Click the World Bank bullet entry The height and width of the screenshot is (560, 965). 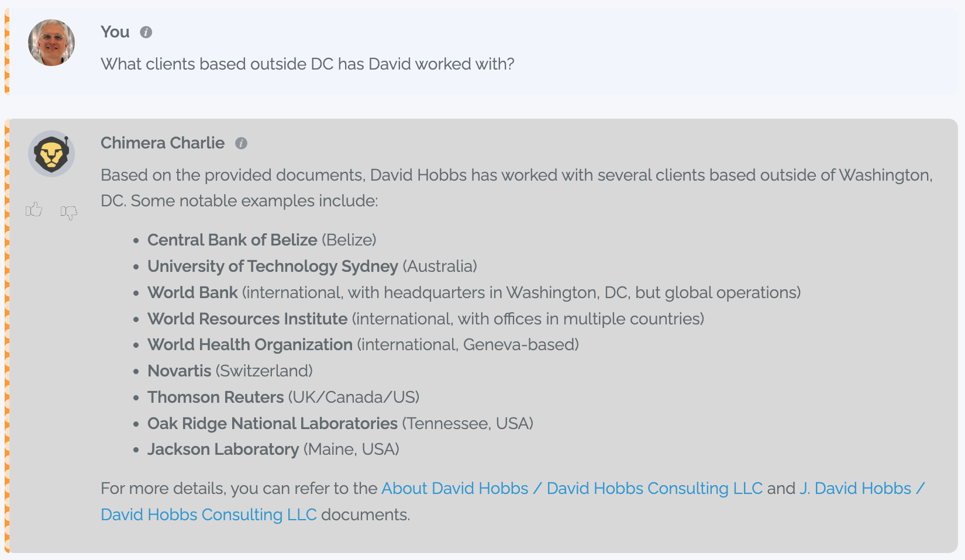474,292
